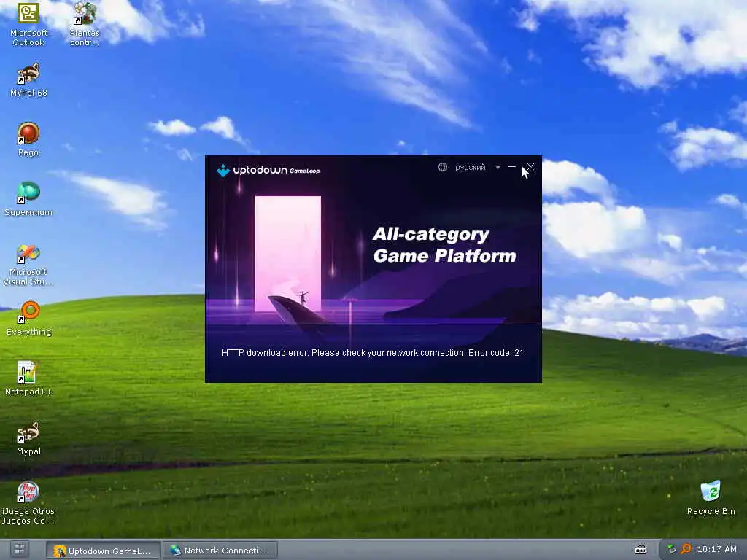This screenshot has width=747, height=560.
Task: Select the Pego desktop shortcut
Action: pyautogui.click(x=28, y=139)
